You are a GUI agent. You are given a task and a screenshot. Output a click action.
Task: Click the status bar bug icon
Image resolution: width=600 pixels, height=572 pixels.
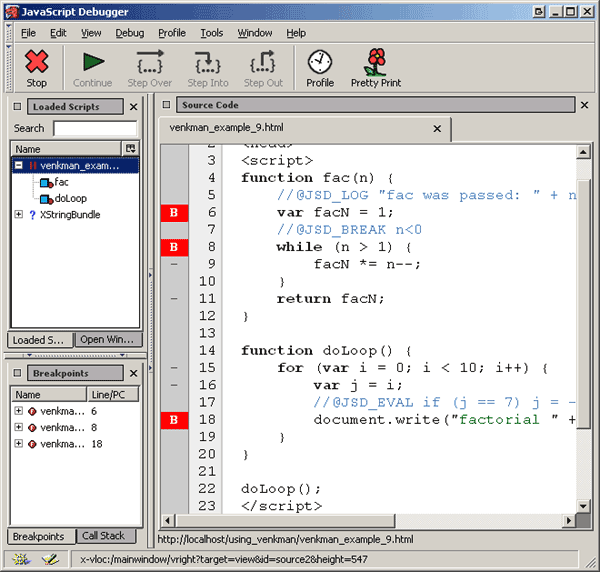click(x=21, y=559)
